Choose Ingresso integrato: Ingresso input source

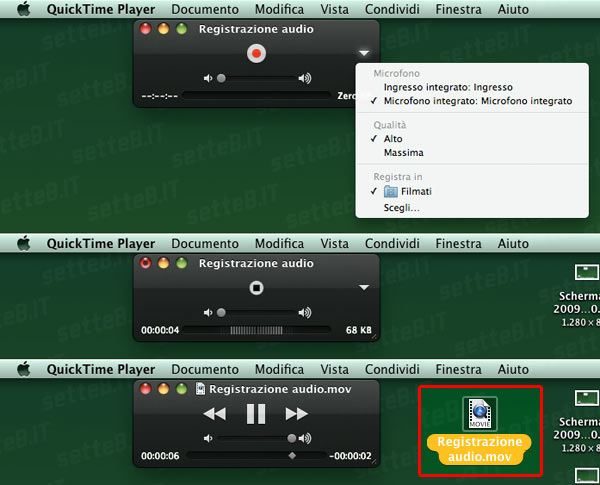pos(447,87)
